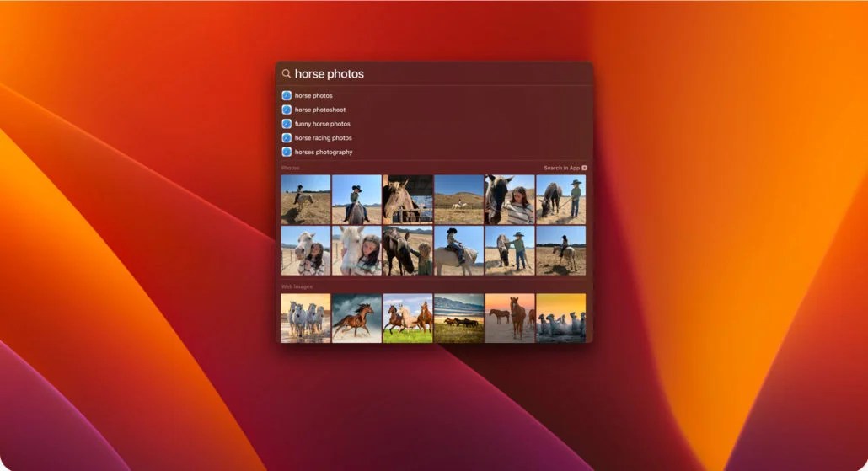
Task: Open web image of three horses running on green grass
Action: pyautogui.click(x=408, y=318)
